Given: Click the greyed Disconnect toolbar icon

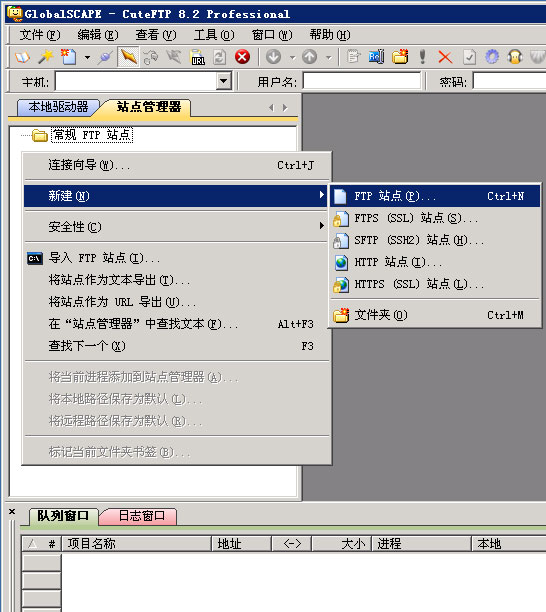Looking at the screenshot, I should click(x=174, y=57).
